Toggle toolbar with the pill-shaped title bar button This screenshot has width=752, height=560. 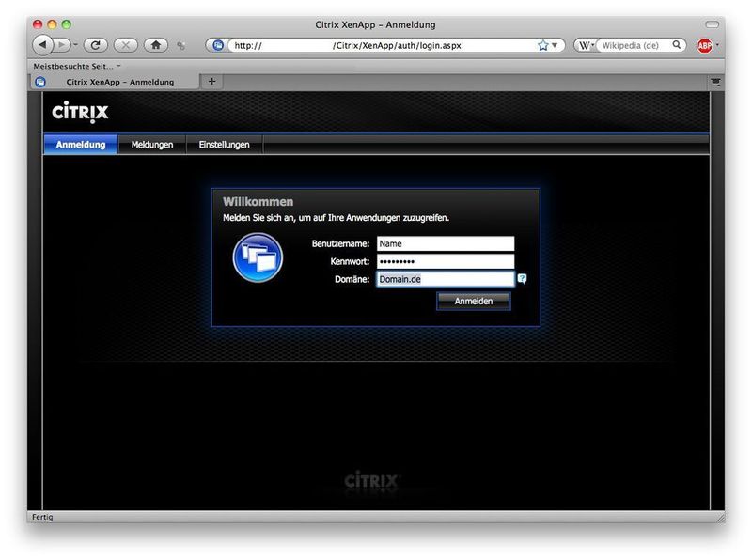point(712,24)
